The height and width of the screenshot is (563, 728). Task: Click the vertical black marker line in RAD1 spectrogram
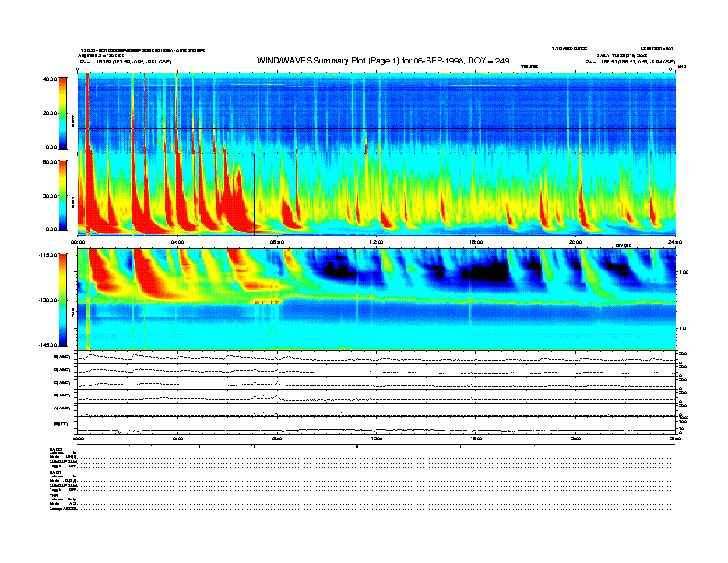[x=254, y=194]
